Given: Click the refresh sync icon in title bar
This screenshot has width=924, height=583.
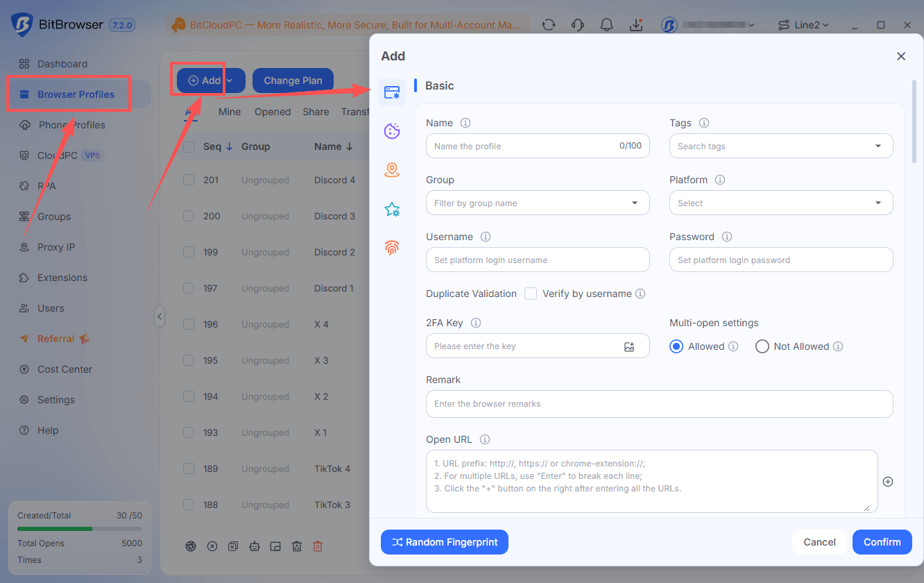Looking at the screenshot, I should (x=549, y=25).
